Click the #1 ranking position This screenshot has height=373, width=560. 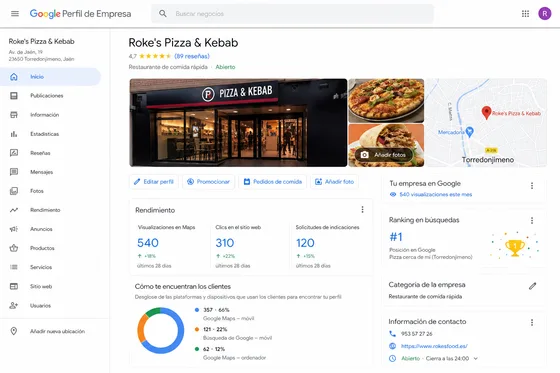point(396,237)
